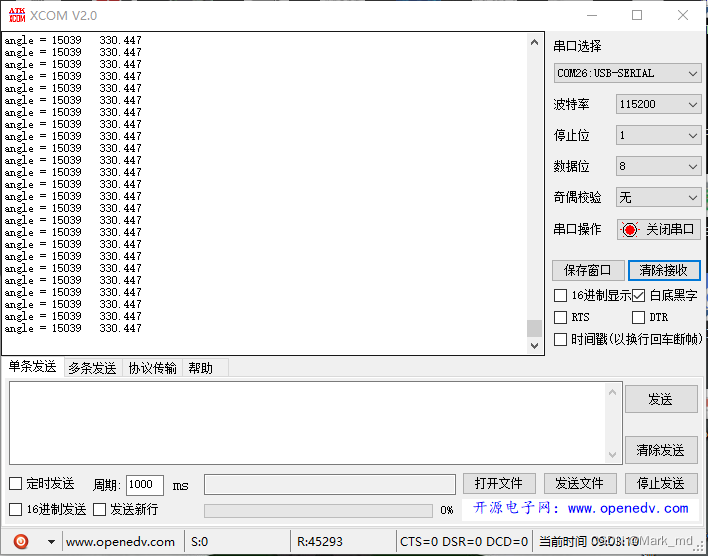Click the receive window scrollbar thumb
The width and height of the screenshot is (708, 556).
coord(535,328)
